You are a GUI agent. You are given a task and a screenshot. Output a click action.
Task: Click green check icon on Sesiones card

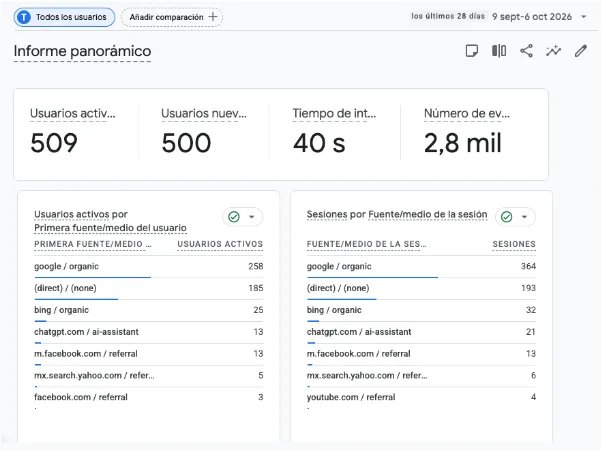click(x=507, y=217)
